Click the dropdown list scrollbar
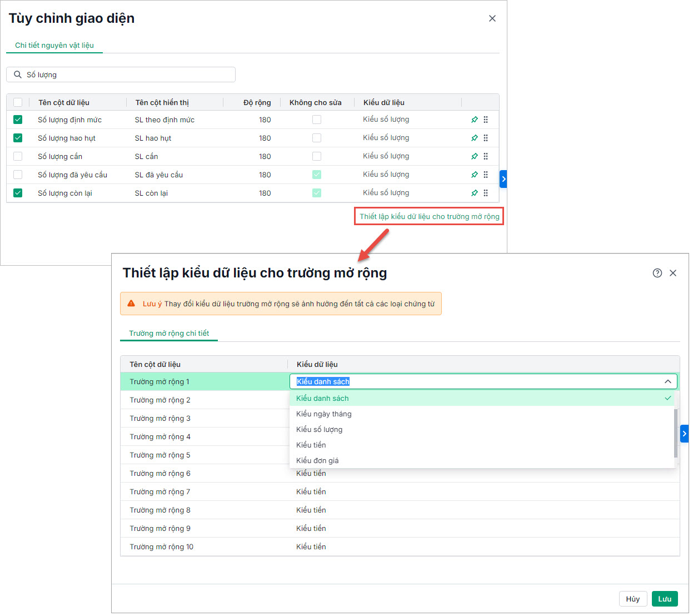The height and width of the screenshot is (616, 693). coord(676,433)
